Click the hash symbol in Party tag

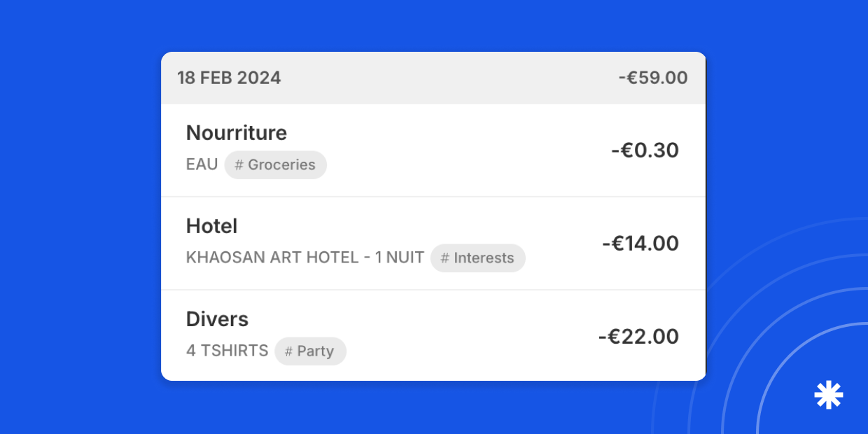[288, 351]
